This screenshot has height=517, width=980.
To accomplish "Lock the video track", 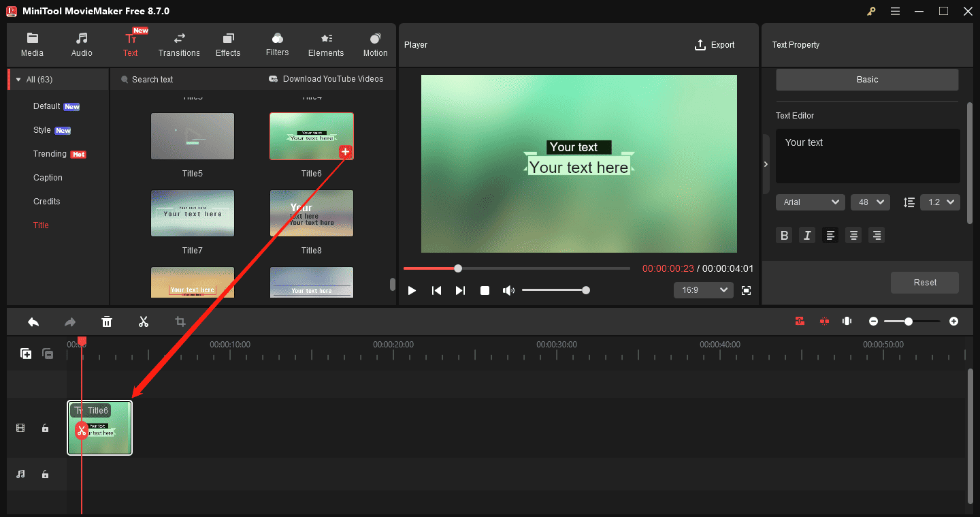I will click(45, 428).
